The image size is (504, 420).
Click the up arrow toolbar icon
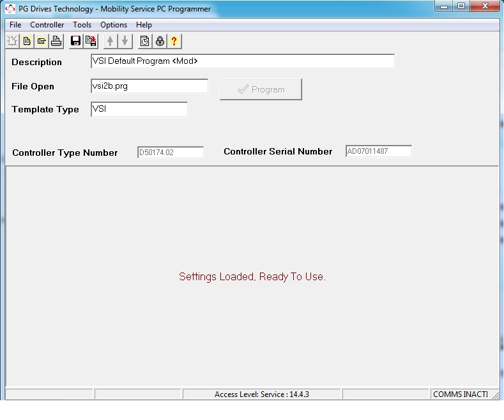[111, 41]
